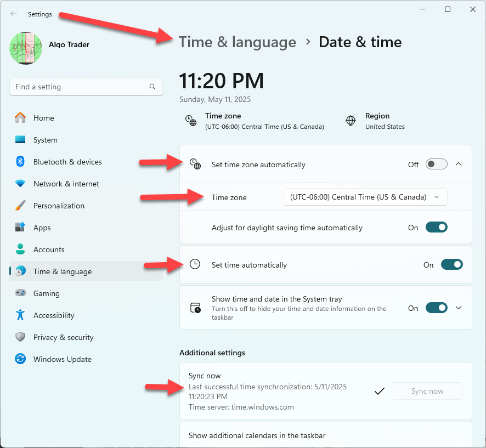Open Home in the sidebar

click(x=86, y=118)
